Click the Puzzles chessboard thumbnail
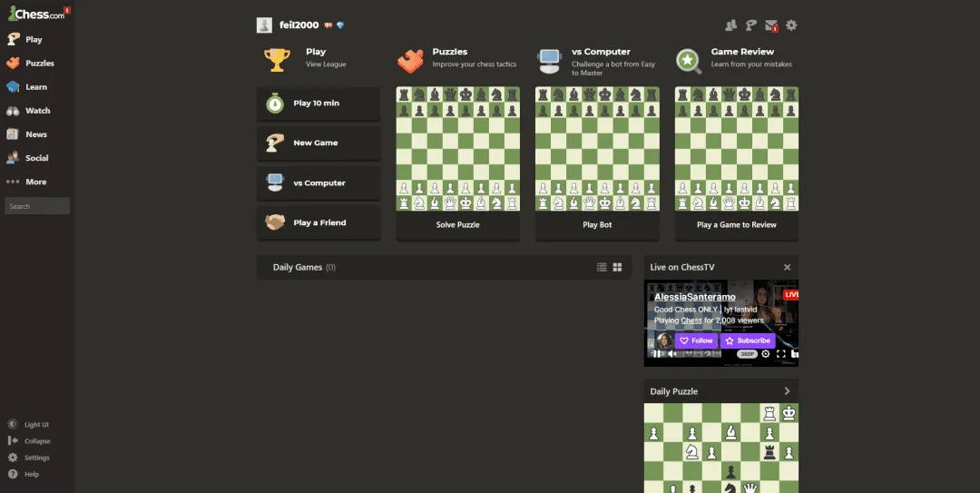980x493 pixels. (x=458, y=149)
